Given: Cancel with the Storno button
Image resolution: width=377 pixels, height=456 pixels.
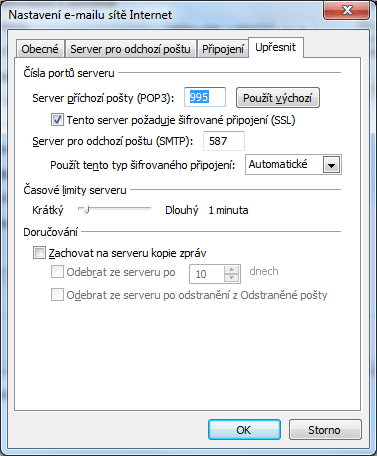Looking at the screenshot, I should pyautogui.click(x=325, y=430).
